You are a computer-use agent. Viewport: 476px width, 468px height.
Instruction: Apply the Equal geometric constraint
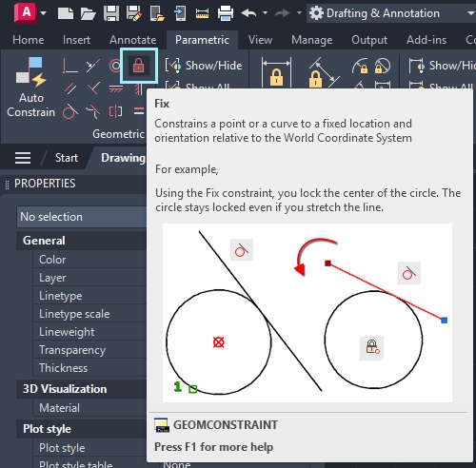139,111
